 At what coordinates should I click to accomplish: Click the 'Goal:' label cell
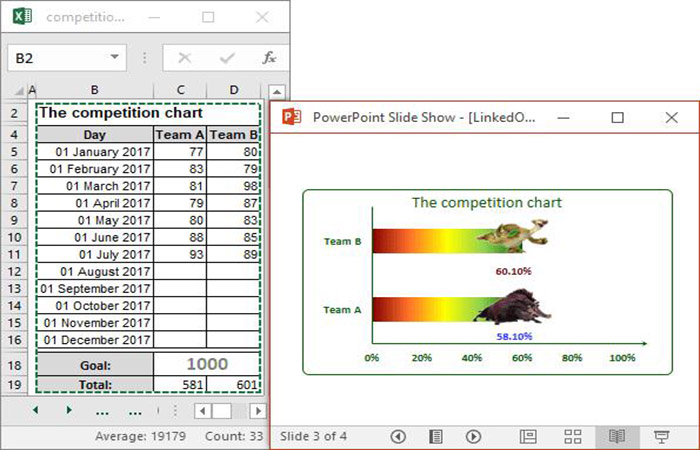click(95, 365)
